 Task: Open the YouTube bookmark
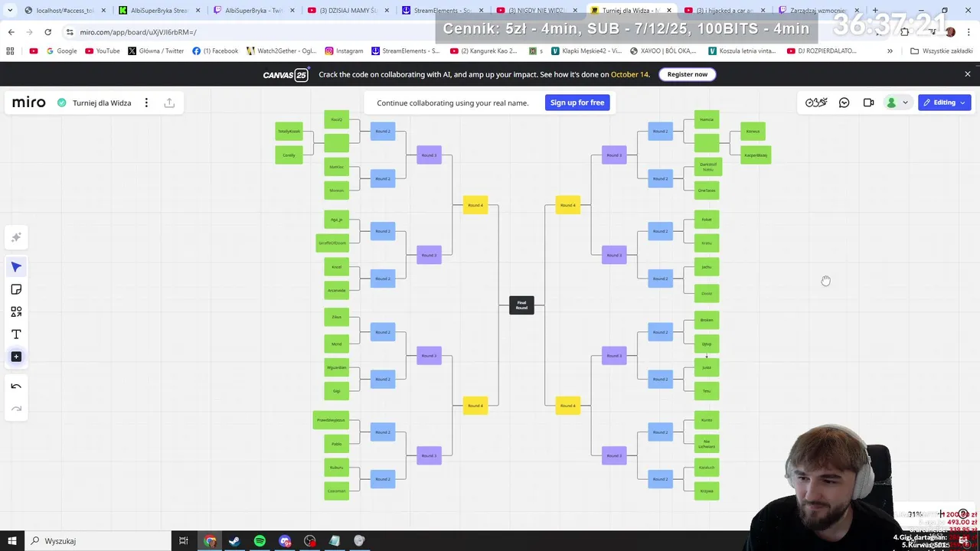[103, 51]
